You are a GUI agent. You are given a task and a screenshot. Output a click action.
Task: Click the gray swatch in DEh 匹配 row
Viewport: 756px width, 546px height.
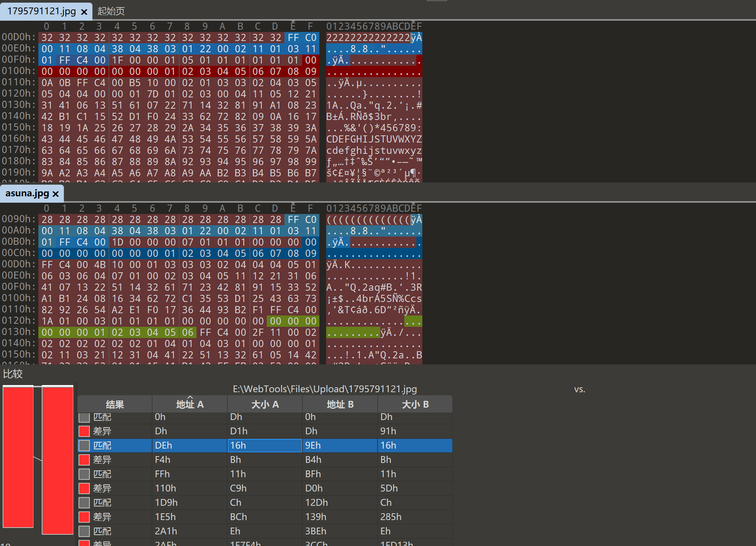click(84, 446)
